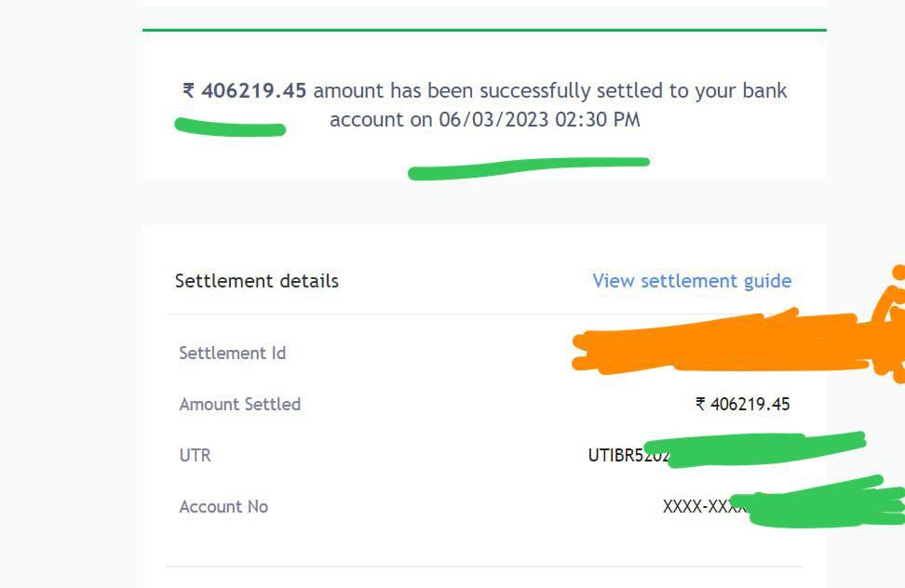Click the Settlement details heading
The width and height of the screenshot is (905, 588).
point(257,281)
